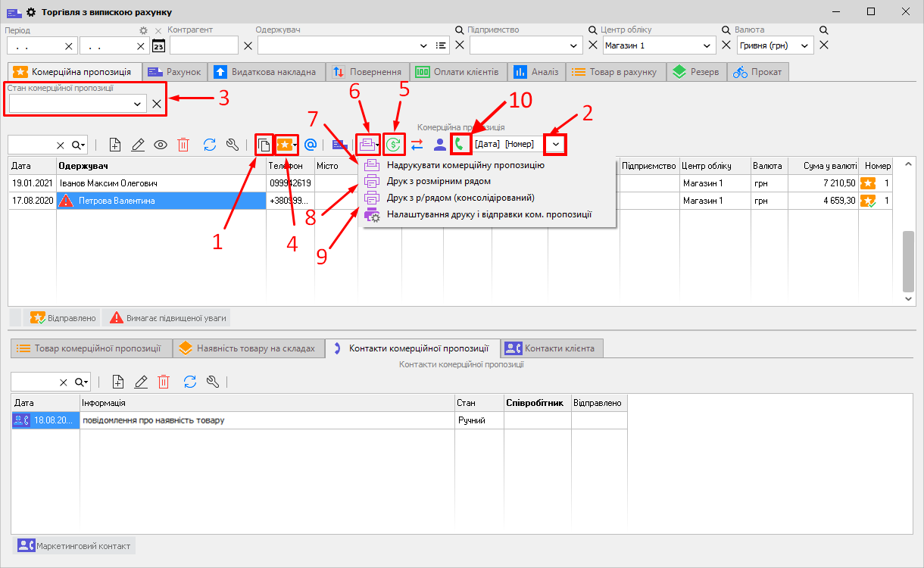
Task: Expand dropdown next to [Дата] [Номер] field
Action: pyautogui.click(x=556, y=144)
